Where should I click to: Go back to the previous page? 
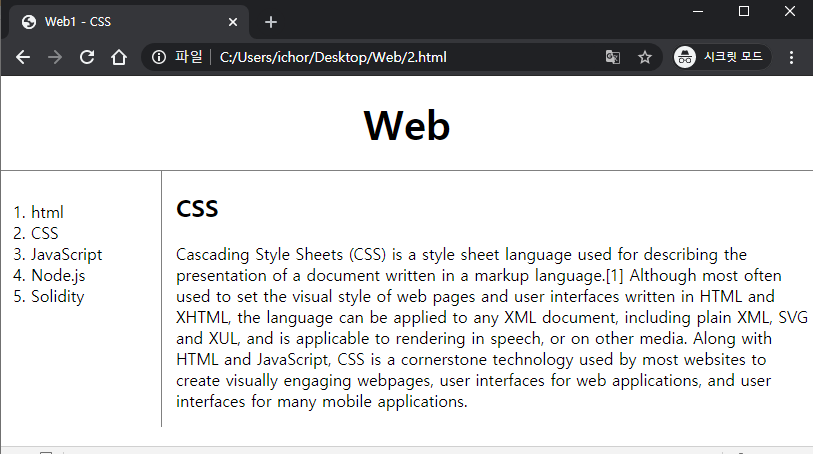click(x=23, y=57)
